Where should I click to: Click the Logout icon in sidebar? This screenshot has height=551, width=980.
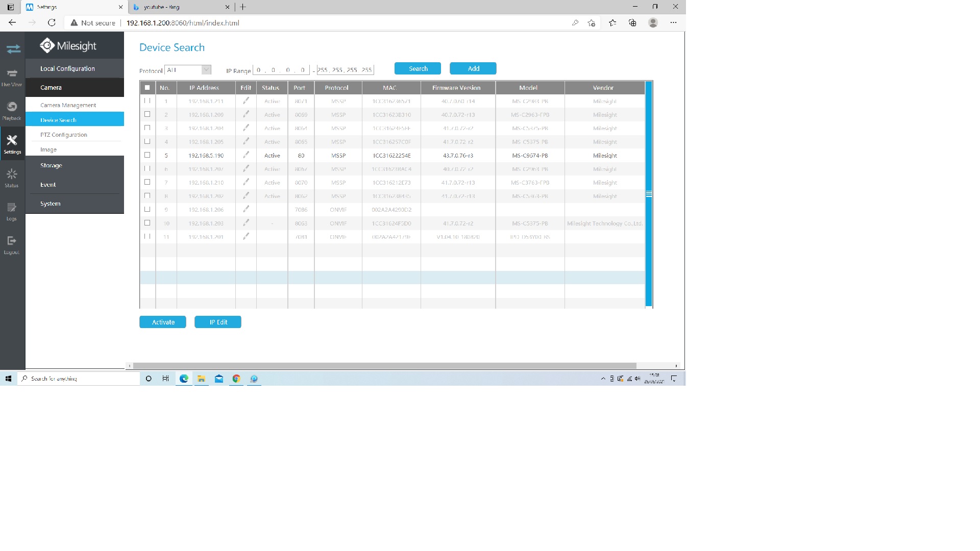click(12, 244)
